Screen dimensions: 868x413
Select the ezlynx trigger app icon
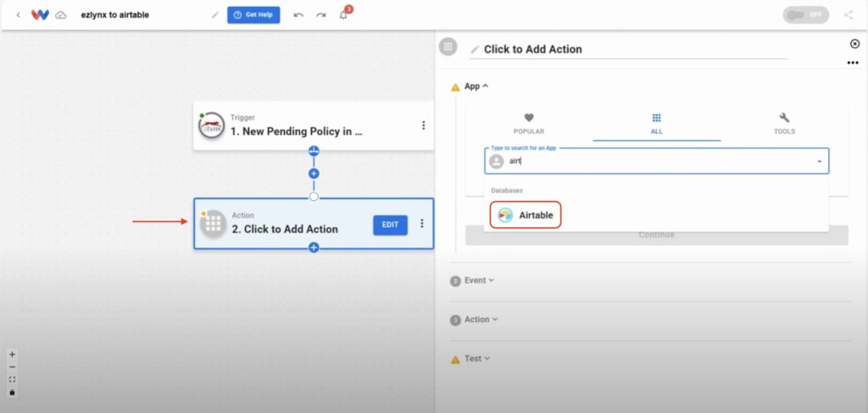[x=211, y=126]
